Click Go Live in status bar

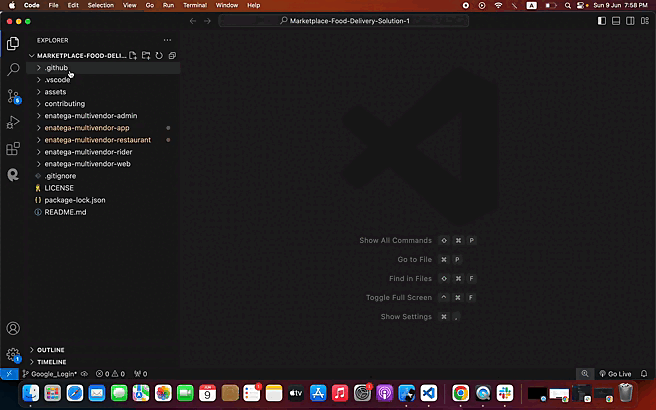(x=618, y=373)
